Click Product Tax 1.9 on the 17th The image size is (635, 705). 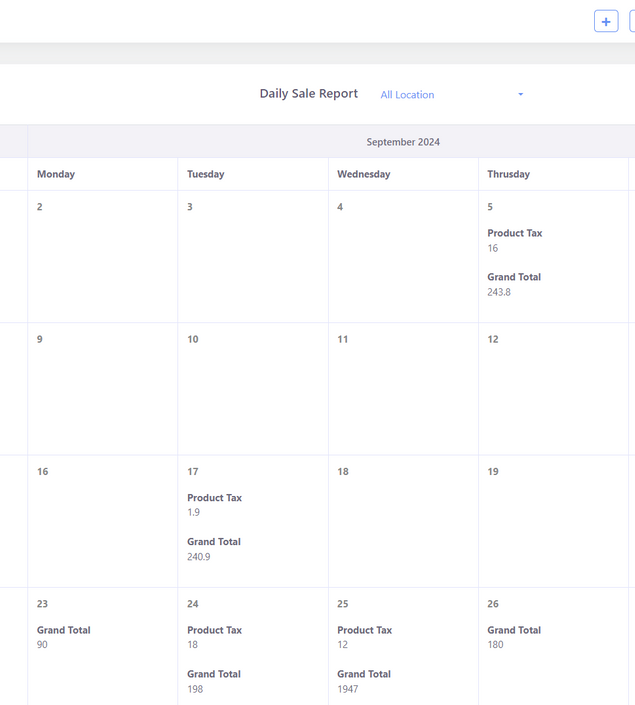pyautogui.click(x=214, y=505)
